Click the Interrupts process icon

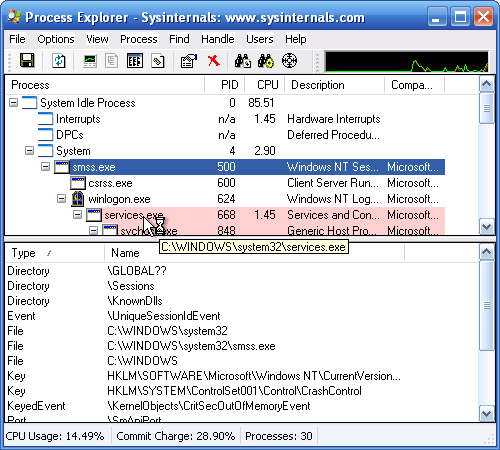point(45,119)
